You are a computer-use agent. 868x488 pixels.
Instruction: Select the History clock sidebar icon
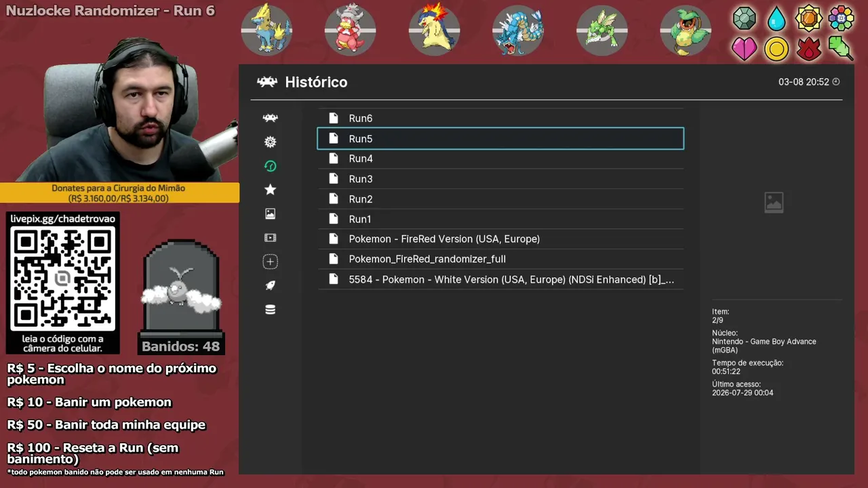(x=270, y=166)
